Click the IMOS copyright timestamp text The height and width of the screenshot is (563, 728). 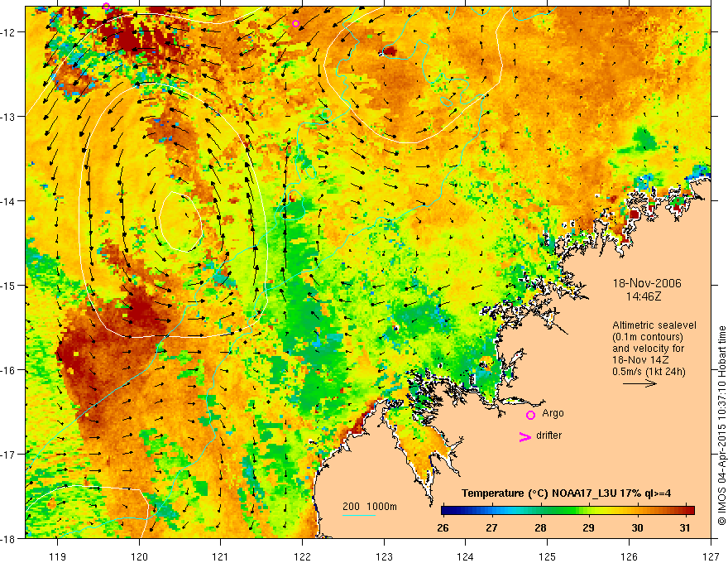(x=722, y=426)
